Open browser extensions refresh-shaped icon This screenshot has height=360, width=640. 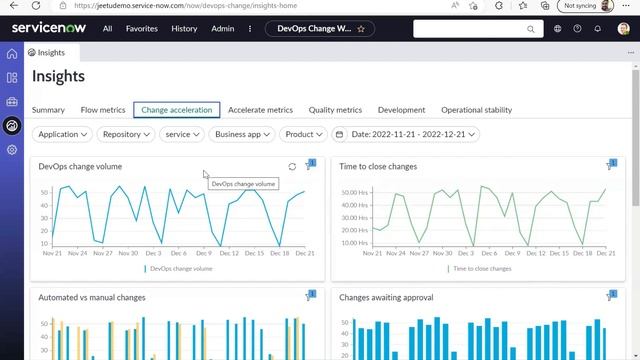coord(499,6)
